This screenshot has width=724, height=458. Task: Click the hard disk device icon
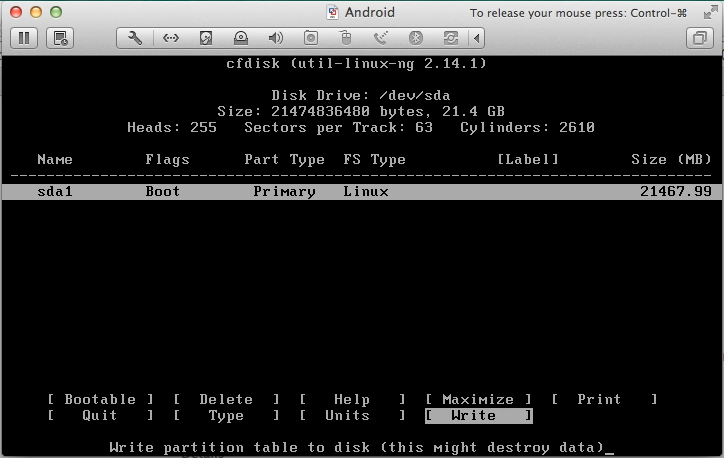205,38
